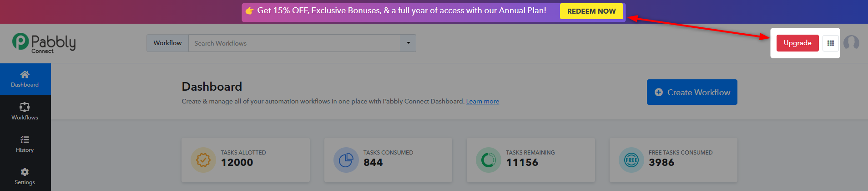The image size is (868, 191).
Task: Click the Tasks Consumed pie chart icon
Action: (x=346, y=160)
